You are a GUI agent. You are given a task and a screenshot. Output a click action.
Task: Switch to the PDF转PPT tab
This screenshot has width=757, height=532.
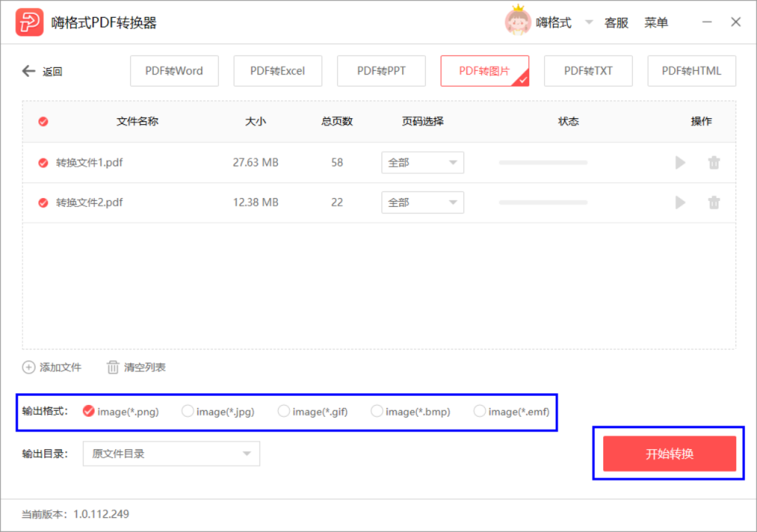381,71
